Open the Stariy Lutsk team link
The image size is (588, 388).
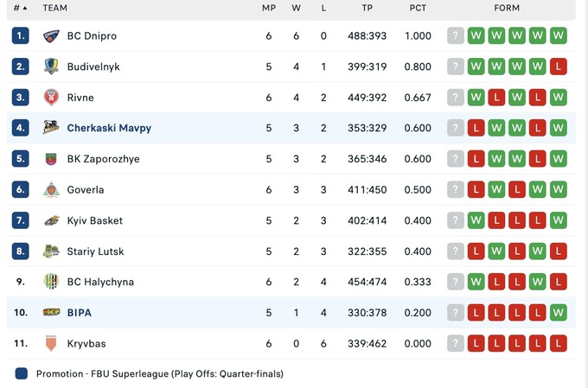coord(95,251)
